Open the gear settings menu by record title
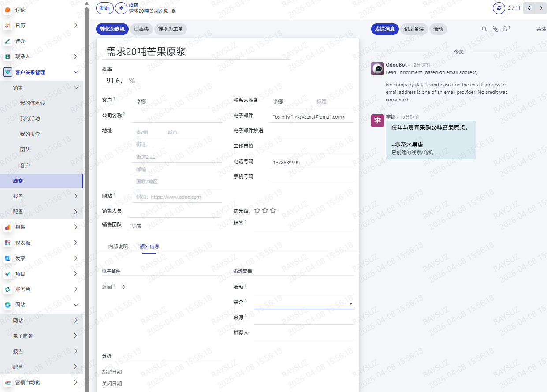547x392 pixels. (174, 11)
